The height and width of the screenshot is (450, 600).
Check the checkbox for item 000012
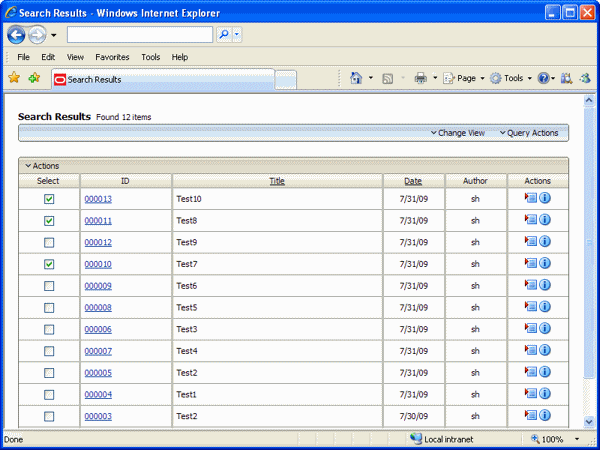tap(49, 243)
